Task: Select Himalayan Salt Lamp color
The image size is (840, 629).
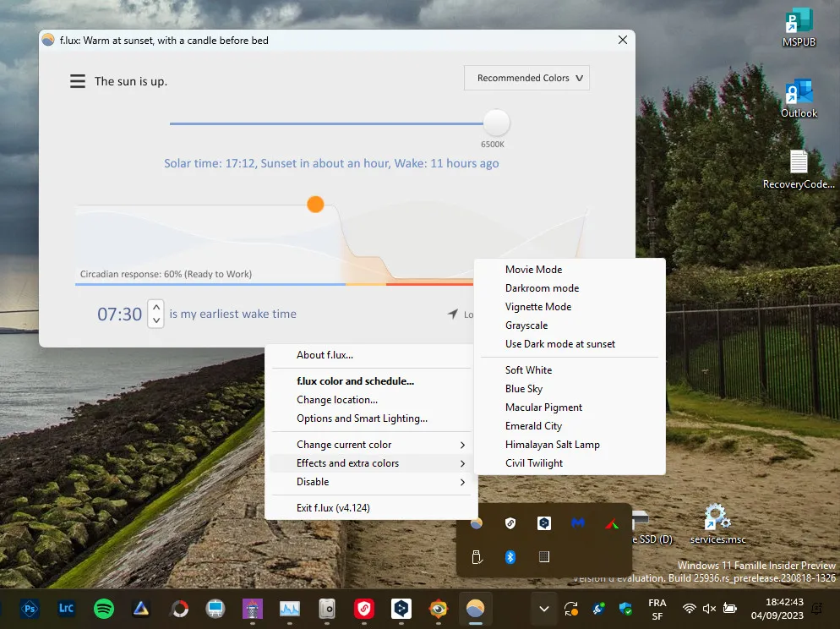Action: pyautogui.click(x=570, y=445)
